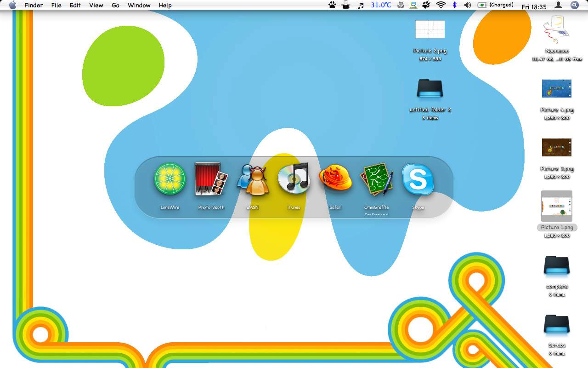Select the Picture 4.png thumbnail
588x368 pixels.
pyautogui.click(x=557, y=88)
